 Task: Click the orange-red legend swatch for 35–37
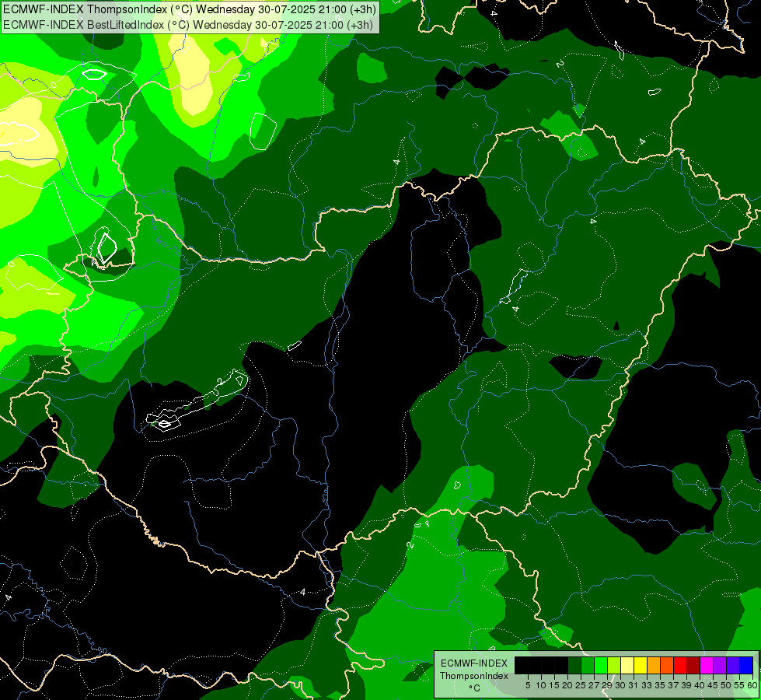click(667, 665)
